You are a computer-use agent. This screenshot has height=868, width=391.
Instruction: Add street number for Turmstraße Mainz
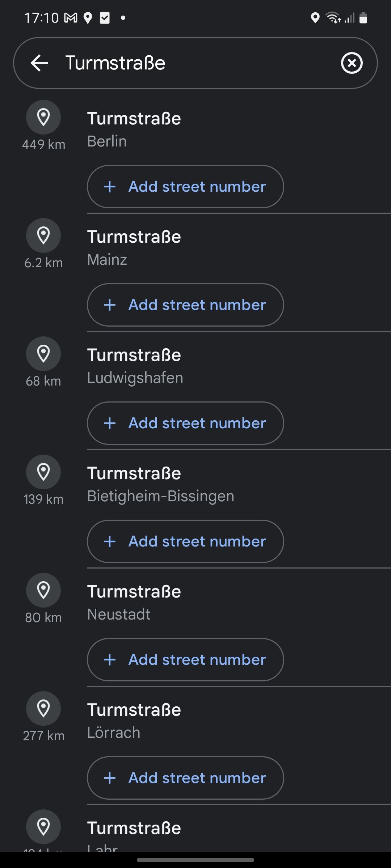point(185,305)
